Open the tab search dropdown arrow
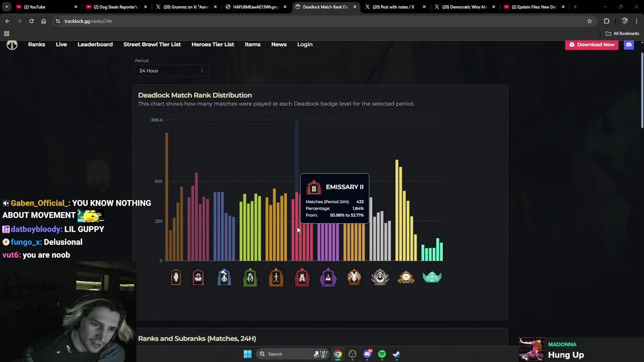The image size is (644, 362). 7,7
